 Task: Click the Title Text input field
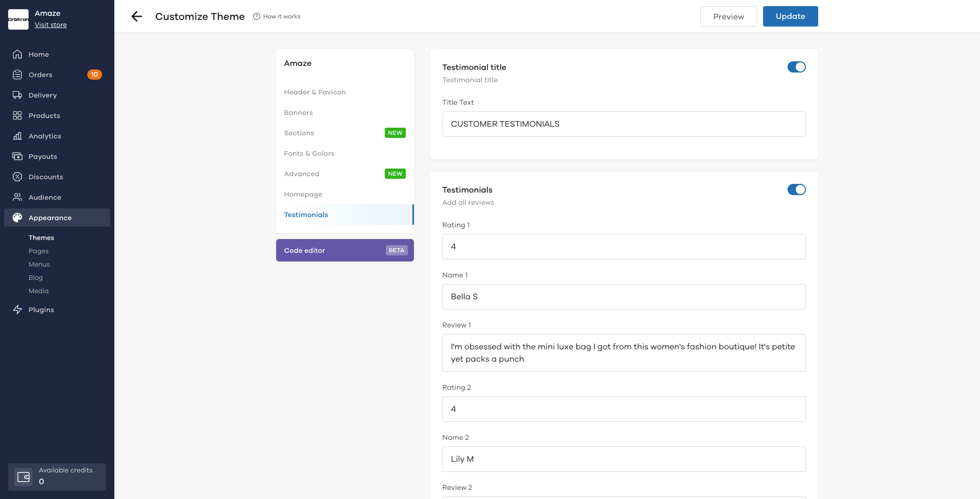[624, 124]
